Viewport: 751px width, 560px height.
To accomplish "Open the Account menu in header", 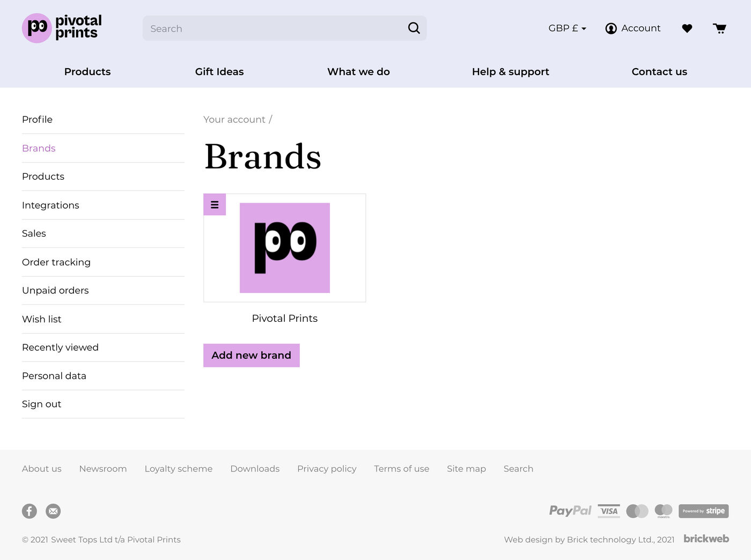I will pyautogui.click(x=633, y=28).
